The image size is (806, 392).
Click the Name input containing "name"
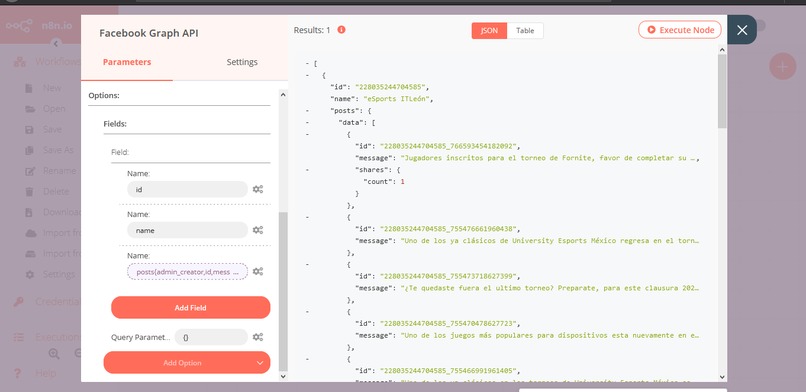187,230
